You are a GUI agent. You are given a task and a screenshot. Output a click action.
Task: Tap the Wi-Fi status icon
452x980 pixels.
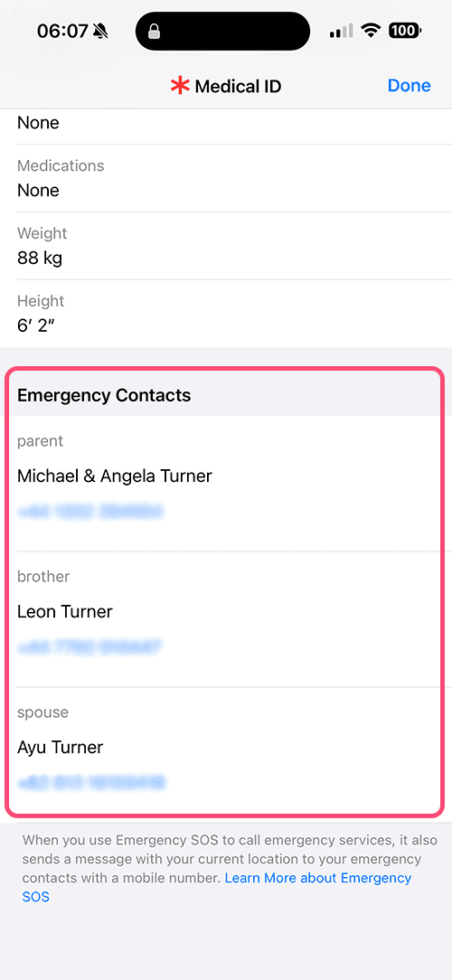372,31
